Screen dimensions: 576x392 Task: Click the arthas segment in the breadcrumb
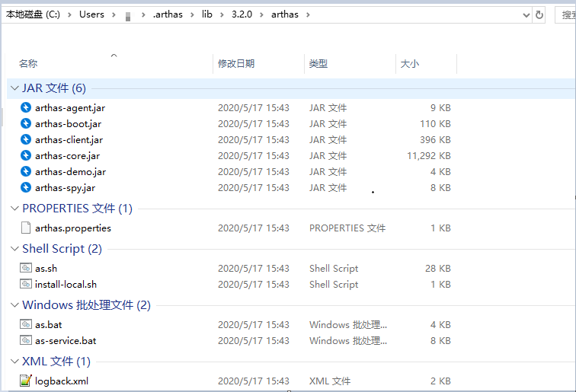(285, 14)
